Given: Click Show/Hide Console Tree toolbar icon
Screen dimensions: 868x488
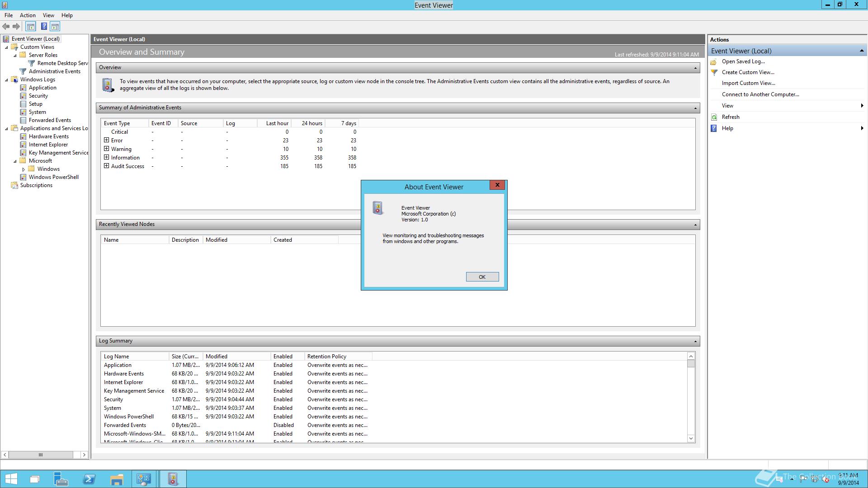Looking at the screenshot, I should coord(31,27).
